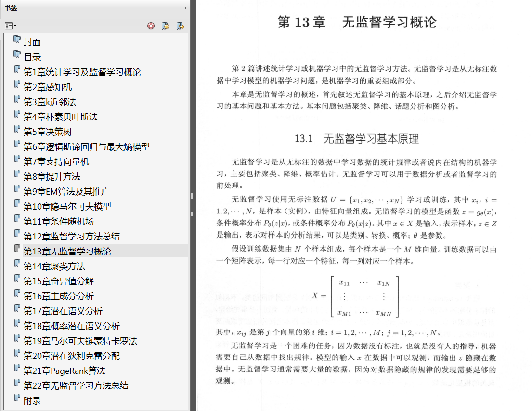
Task: Click bookmark icon beside 第10章隐马尔可夫模型
Action: point(17,203)
